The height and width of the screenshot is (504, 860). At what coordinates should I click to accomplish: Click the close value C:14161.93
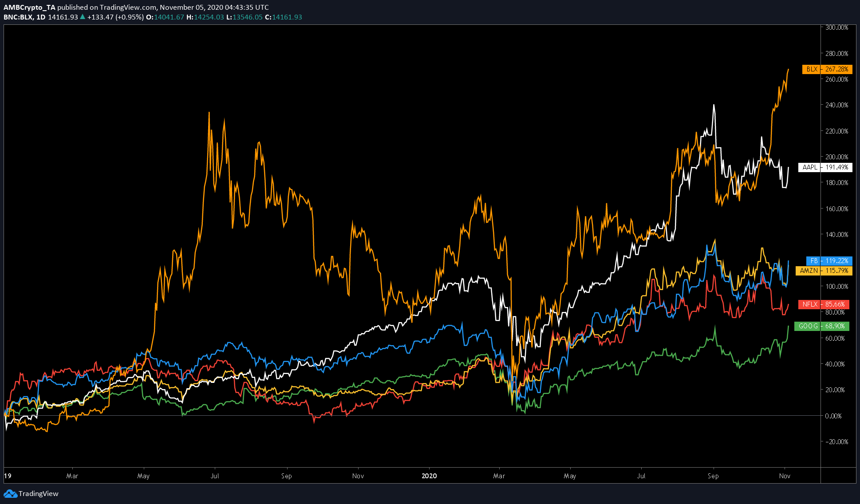[284, 17]
